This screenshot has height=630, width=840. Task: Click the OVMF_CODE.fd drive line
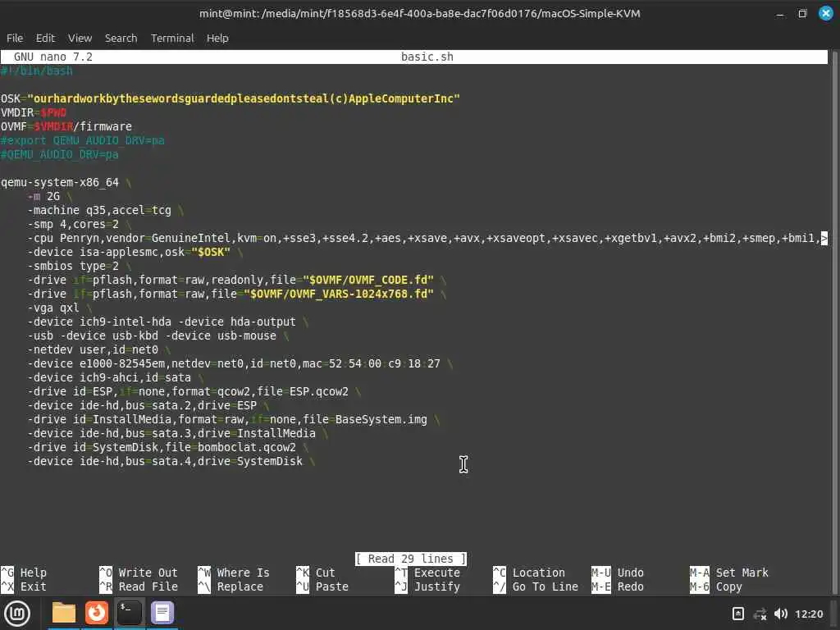click(237, 280)
